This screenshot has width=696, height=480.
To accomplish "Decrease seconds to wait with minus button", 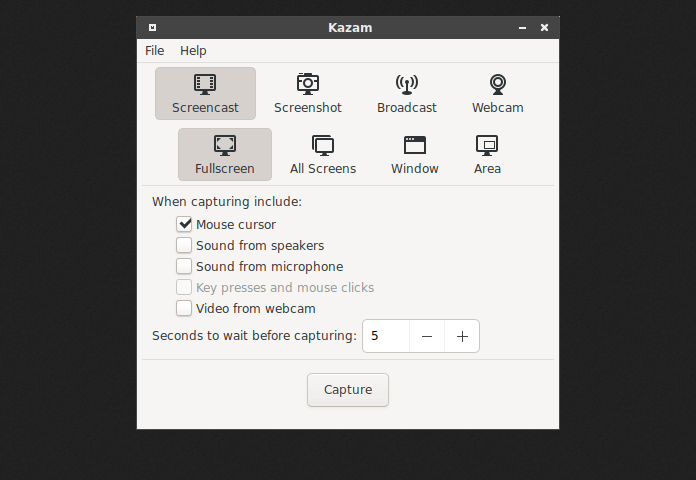I will point(427,336).
